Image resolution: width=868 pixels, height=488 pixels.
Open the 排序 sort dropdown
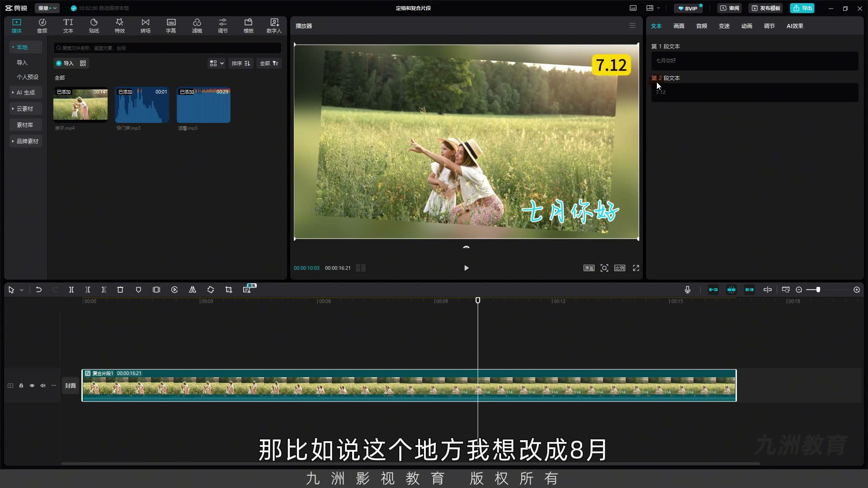point(241,63)
